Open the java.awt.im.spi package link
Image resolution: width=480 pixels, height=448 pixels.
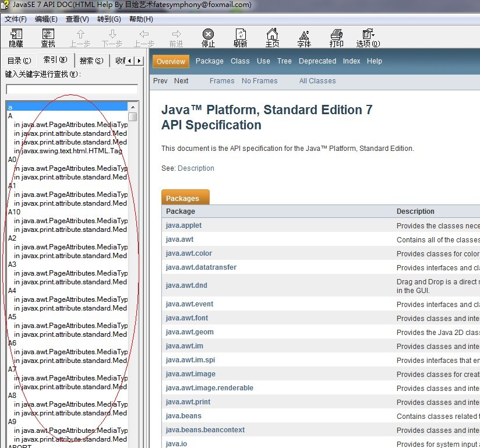click(190, 360)
